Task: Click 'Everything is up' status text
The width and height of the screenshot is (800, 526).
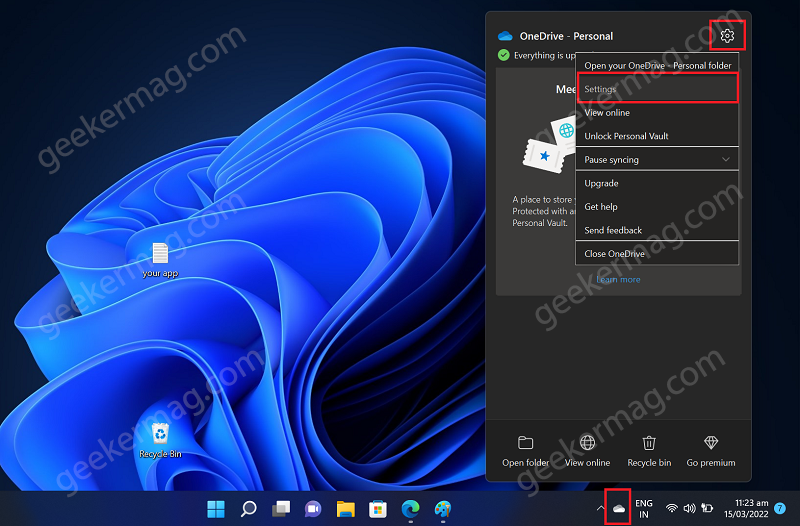Action: [x=544, y=55]
